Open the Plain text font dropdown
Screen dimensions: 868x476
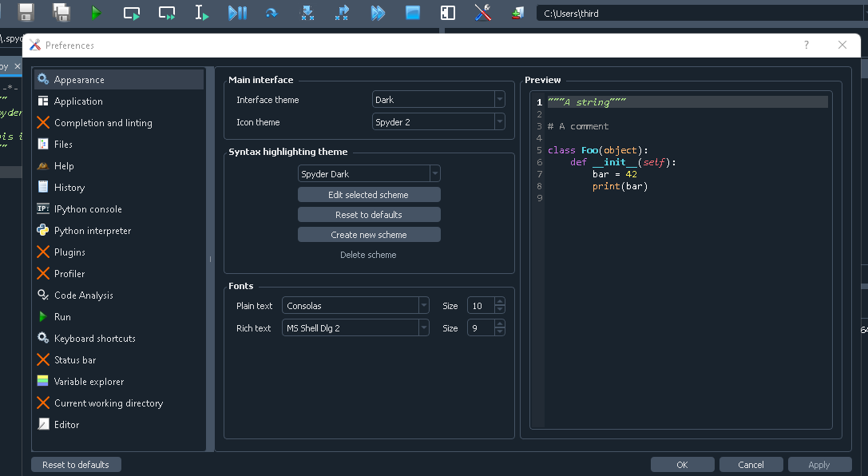[x=355, y=306]
